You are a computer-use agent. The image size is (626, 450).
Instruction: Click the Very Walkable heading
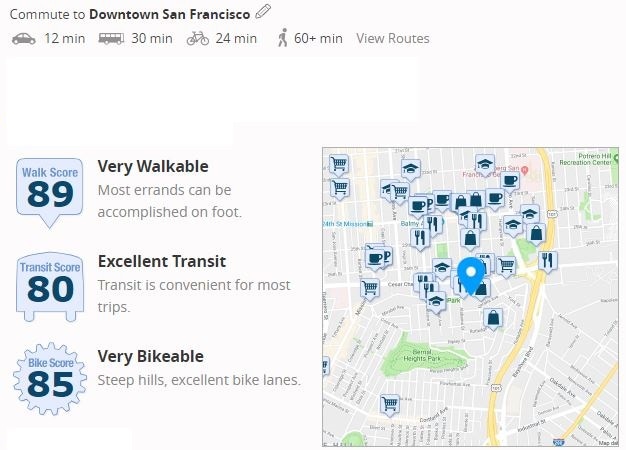153,167
